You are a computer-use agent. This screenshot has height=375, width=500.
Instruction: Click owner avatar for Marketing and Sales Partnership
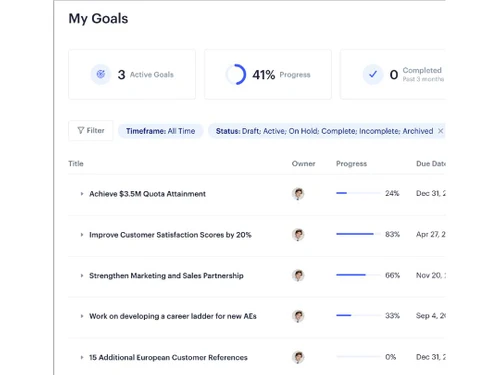pyautogui.click(x=298, y=276)
